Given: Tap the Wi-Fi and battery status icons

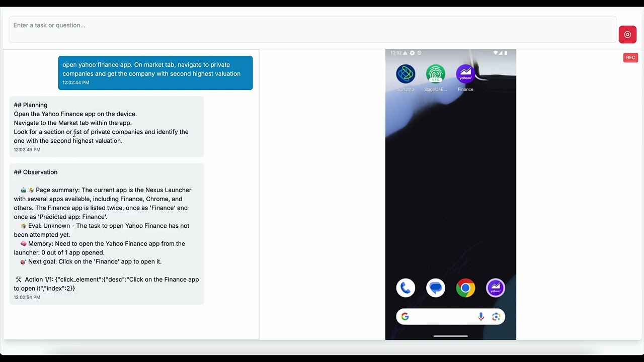Looking at the screenshot, I should pyautogui.click(x=501, y=53).
